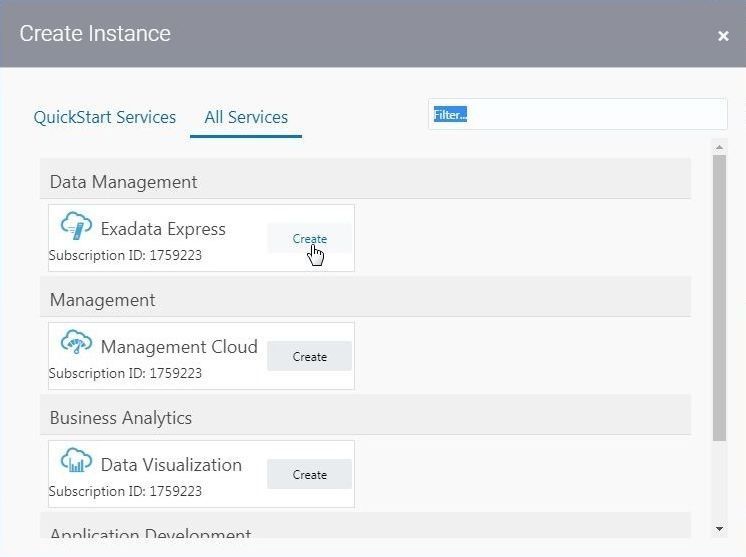This screenshot has height=557, width=746.
Task: Click Subscription ID under Exadata Express
Action: pyautogui.click(x=125, y=255)
